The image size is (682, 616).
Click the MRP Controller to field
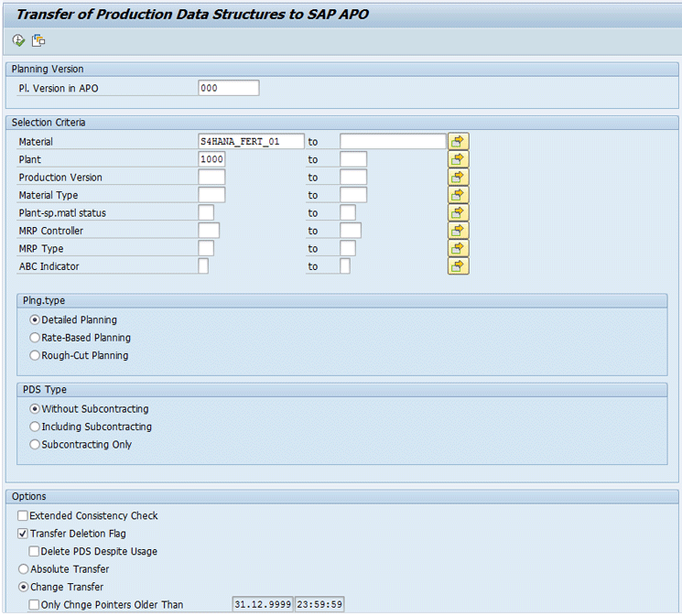(x=351, y=231)
